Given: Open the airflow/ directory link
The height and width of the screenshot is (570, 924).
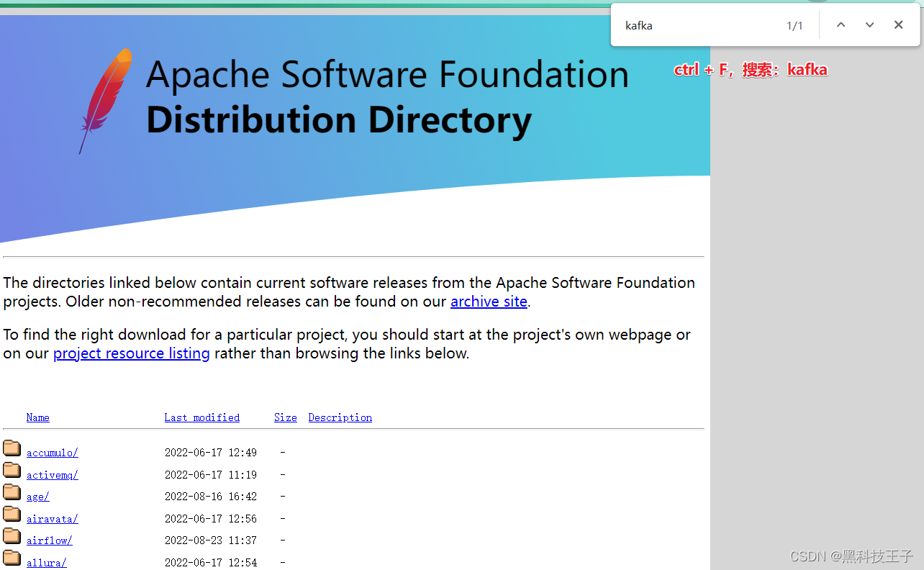Looking at the screenshot, I should point(50,540).
